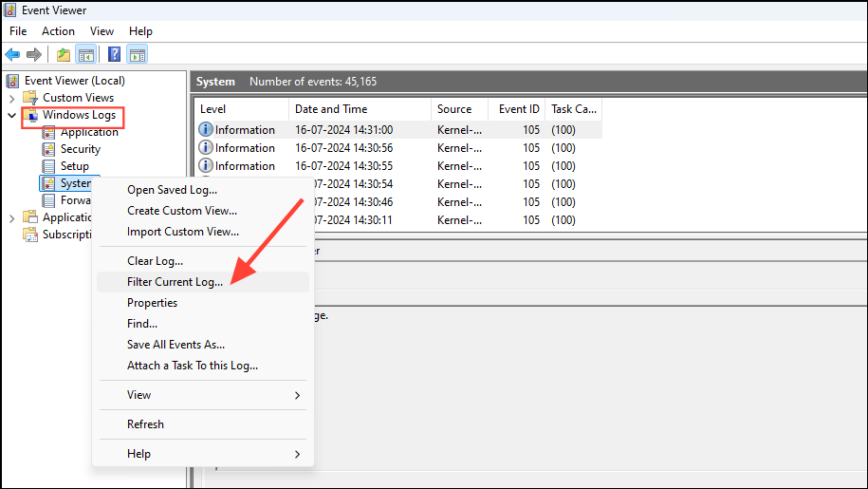Viewport: 868px width, 489px height.
Task: Click info icon of 14:30:55 event
Action: (205, 165)
